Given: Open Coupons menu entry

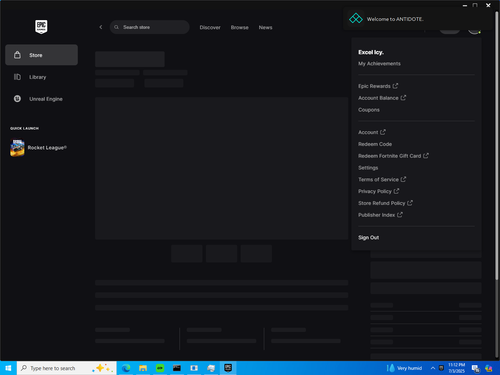Looking at the screenshot, I should (x=369, y=110).
